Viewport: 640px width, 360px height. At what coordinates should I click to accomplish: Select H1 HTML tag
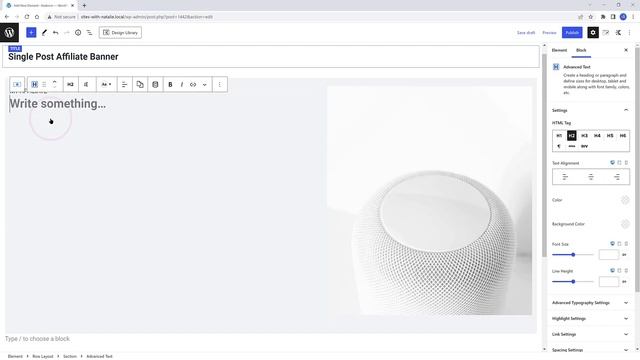click(x=559, y=136)
